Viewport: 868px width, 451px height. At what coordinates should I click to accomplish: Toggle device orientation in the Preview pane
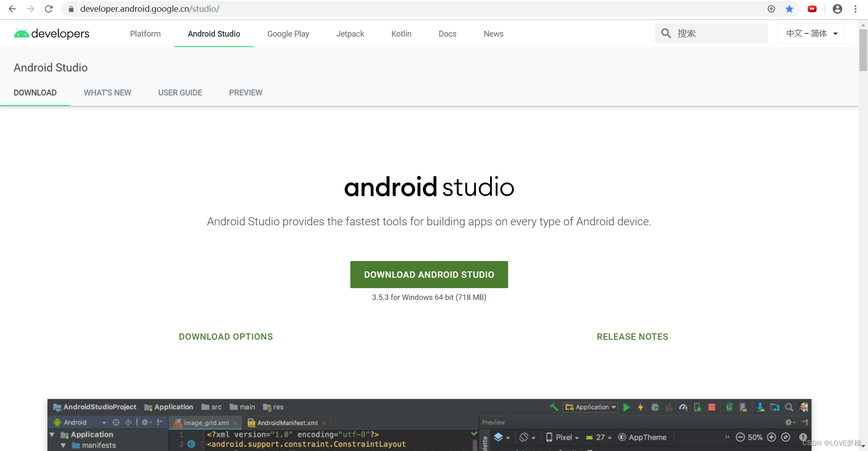click(524, 437)
